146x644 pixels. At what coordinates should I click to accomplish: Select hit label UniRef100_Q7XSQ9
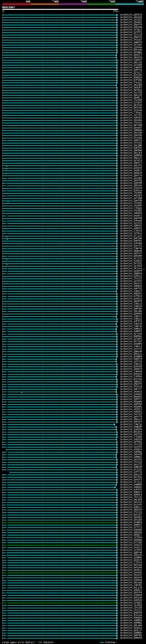(x=131, y=543)
